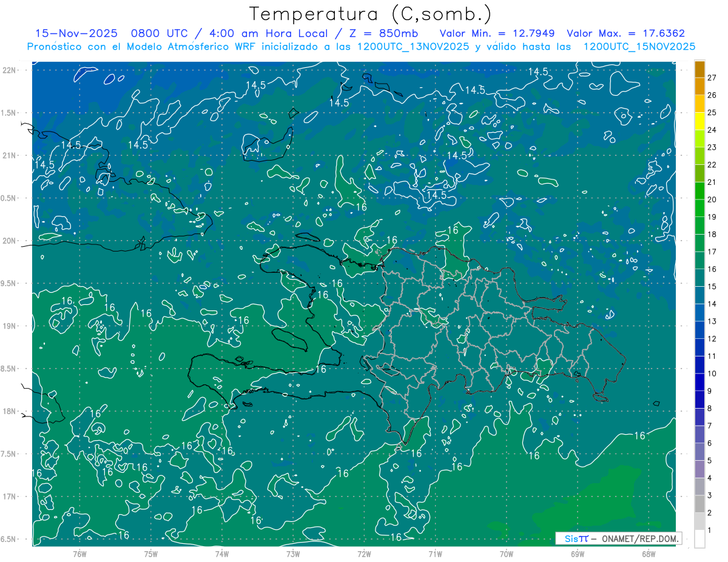Pick the bright yellow swatch in the color scale
The image size is (728, 562).
coord(699,121)
